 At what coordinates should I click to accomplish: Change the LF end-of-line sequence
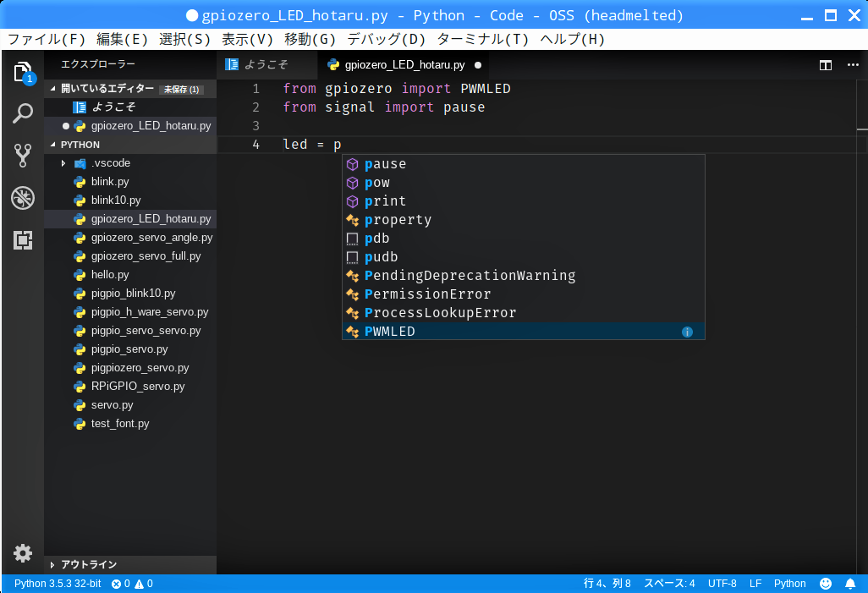pos(755,584)
